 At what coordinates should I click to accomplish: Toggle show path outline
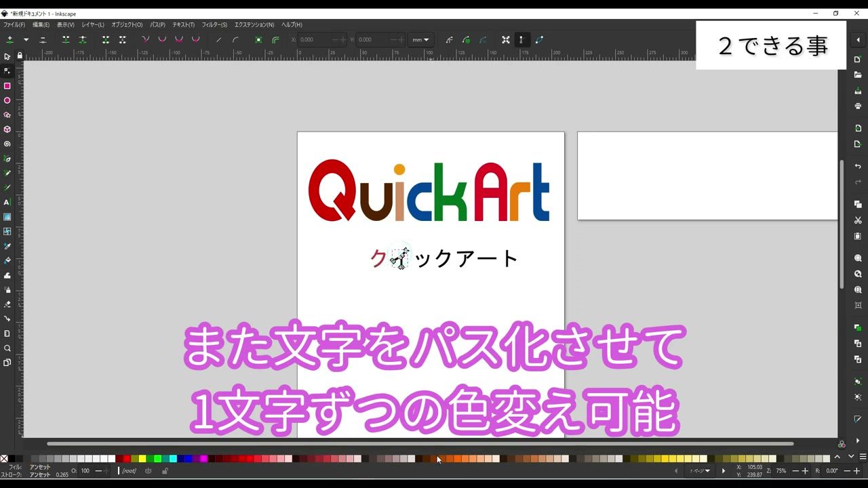(x=539, y=40)
